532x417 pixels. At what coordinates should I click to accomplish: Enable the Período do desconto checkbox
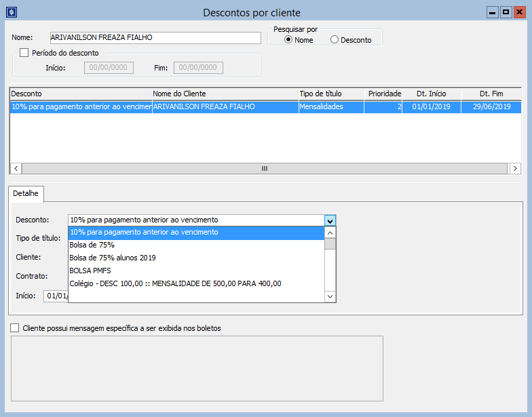click(24, 53)
